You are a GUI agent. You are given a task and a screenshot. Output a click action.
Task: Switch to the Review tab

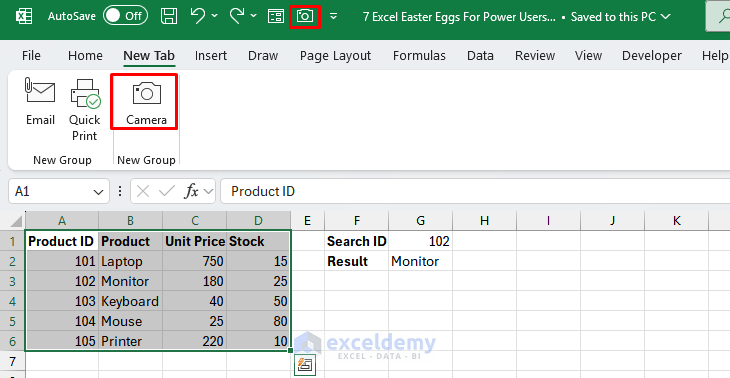click(534, 56)
